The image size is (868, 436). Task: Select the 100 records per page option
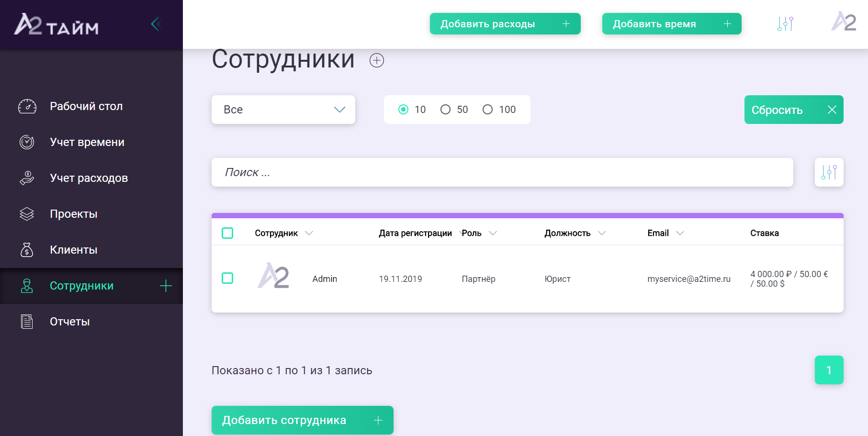click(x=488, y=109)
